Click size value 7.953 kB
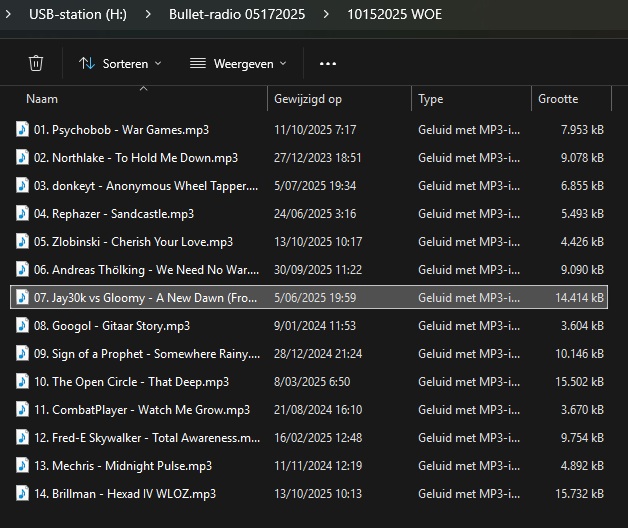The height and width of the screenshot is (528, 628). click(x=582, y=130)
